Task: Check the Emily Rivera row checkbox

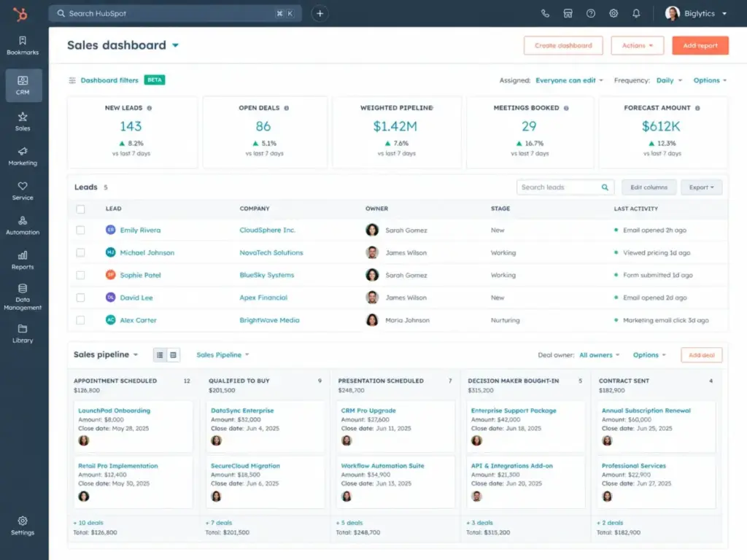Action: click(x=80, y=230)
